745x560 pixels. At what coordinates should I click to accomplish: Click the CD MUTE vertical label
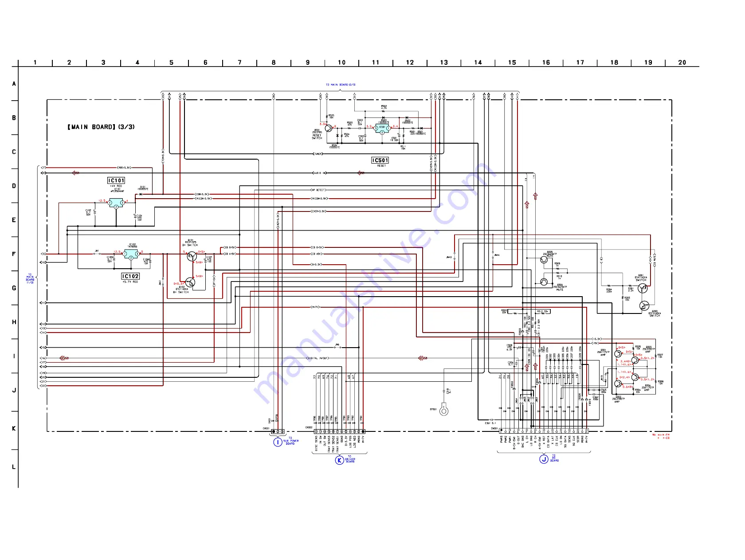point(655,261)
